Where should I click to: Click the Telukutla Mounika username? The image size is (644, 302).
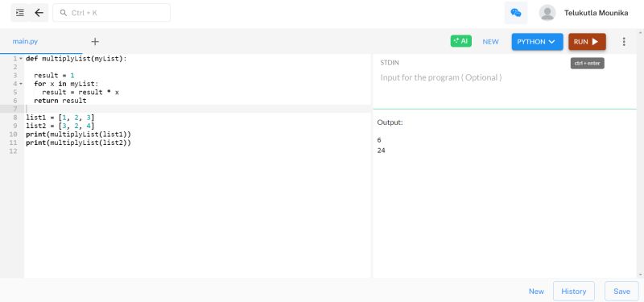[596, 13]
